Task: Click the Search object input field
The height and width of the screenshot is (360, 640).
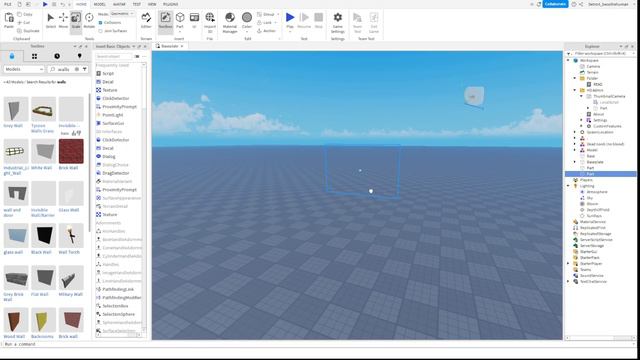Action: point(114,56)
